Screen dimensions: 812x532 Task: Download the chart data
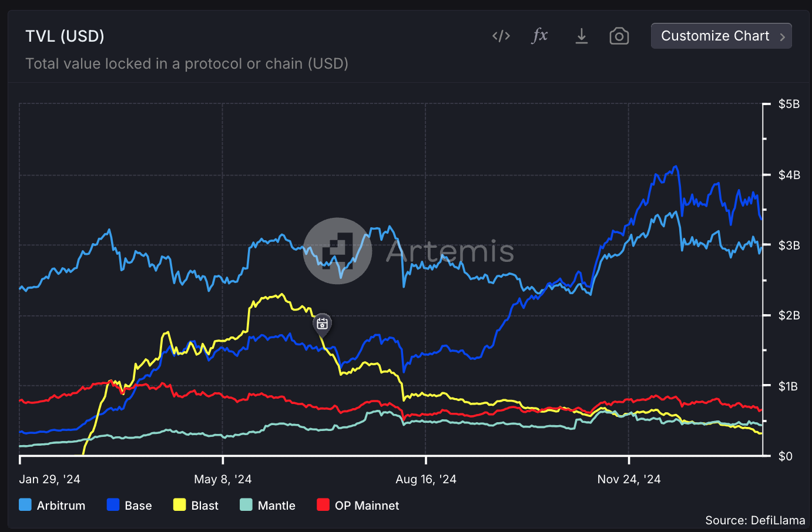coord(581,36)
